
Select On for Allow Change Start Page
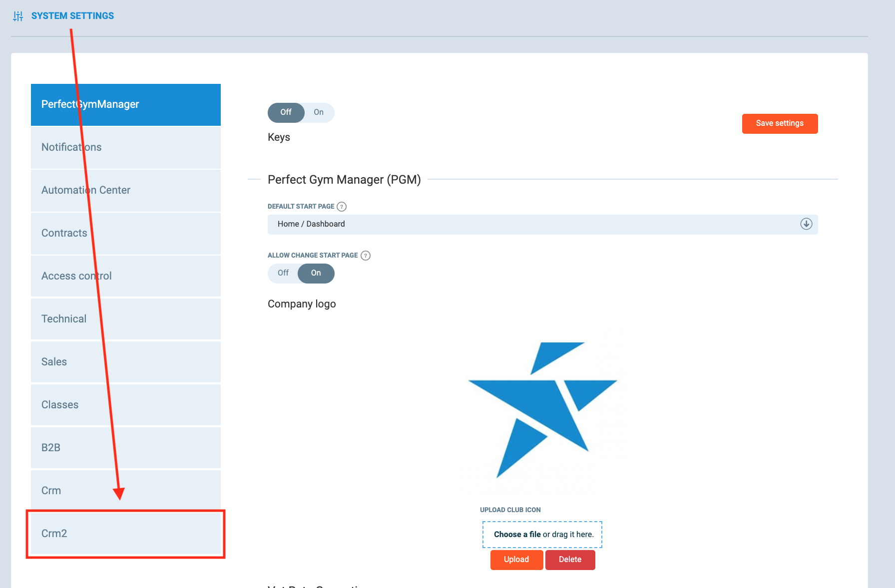coord(316,273)
